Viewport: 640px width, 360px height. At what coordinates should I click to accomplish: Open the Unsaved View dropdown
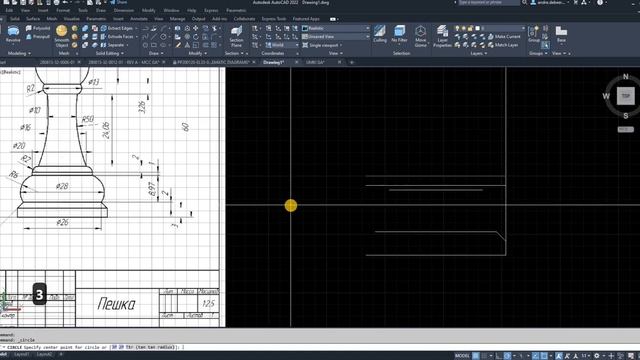pyautogui.click(x=336, y=37)
